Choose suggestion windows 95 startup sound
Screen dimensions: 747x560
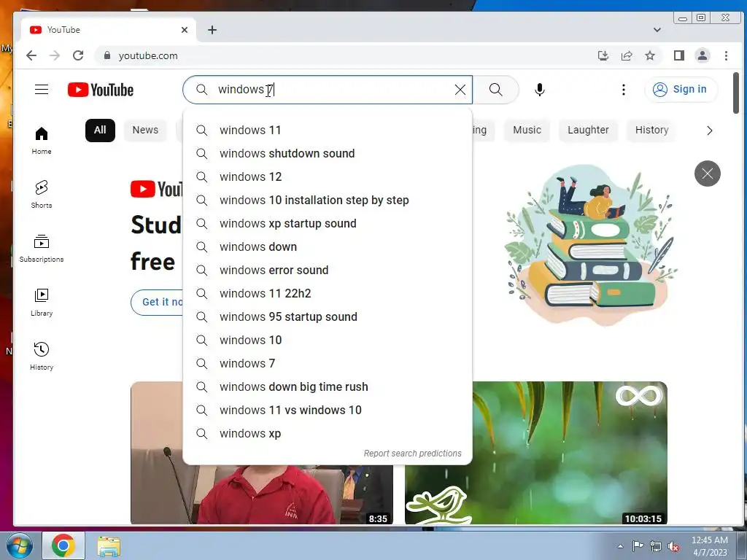(328, 317)
